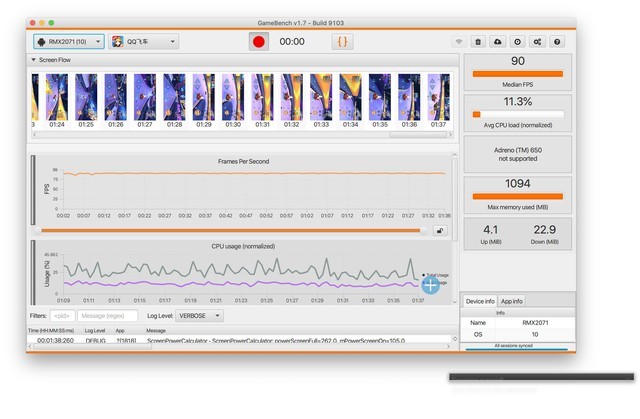This screenshot has width=640, height=419.
Task: Open the settings gears icon
Action: 537,42
